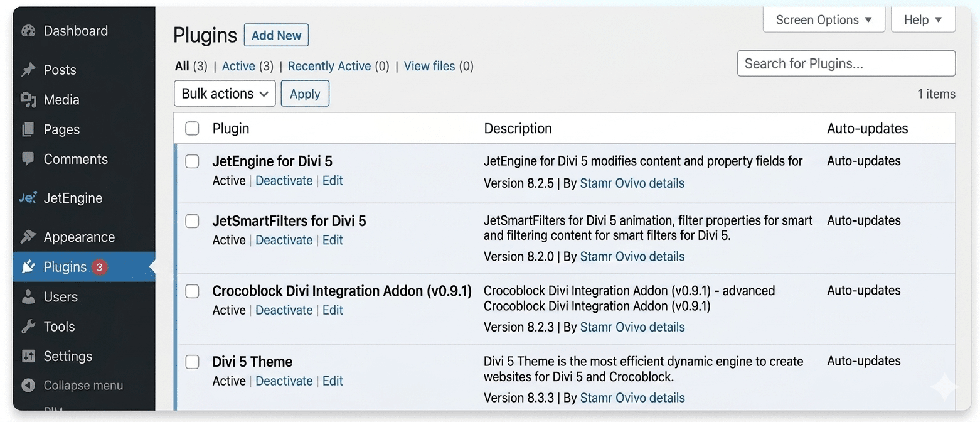Click Auto-updates in the Divi 5 Theme row

point(864,361)
